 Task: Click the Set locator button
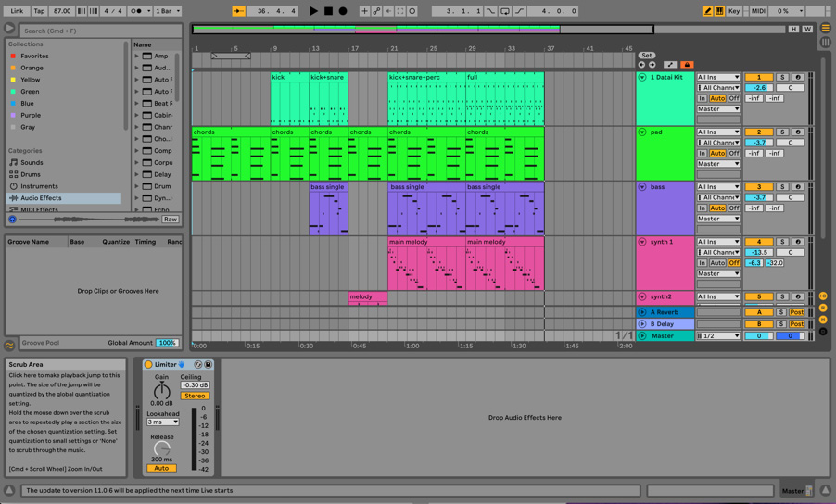click(646, 56)
